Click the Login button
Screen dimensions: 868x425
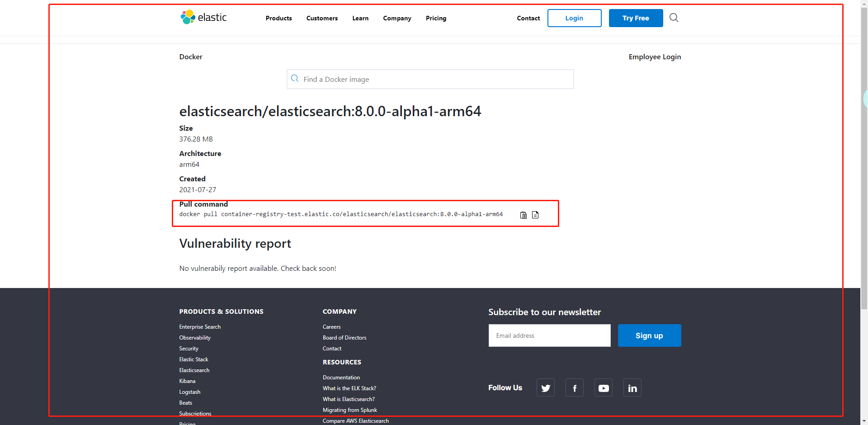574,18
